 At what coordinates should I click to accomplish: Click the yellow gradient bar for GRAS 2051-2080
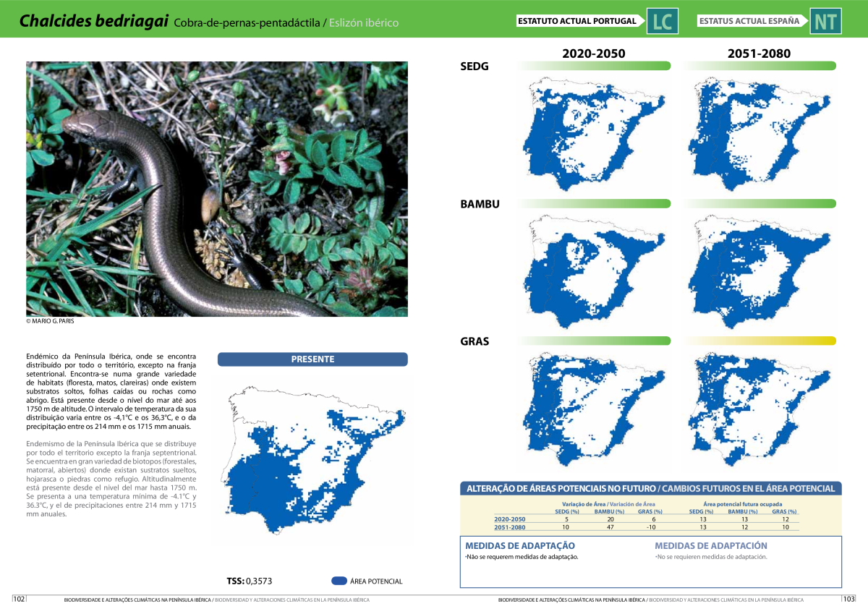[759, 341]
